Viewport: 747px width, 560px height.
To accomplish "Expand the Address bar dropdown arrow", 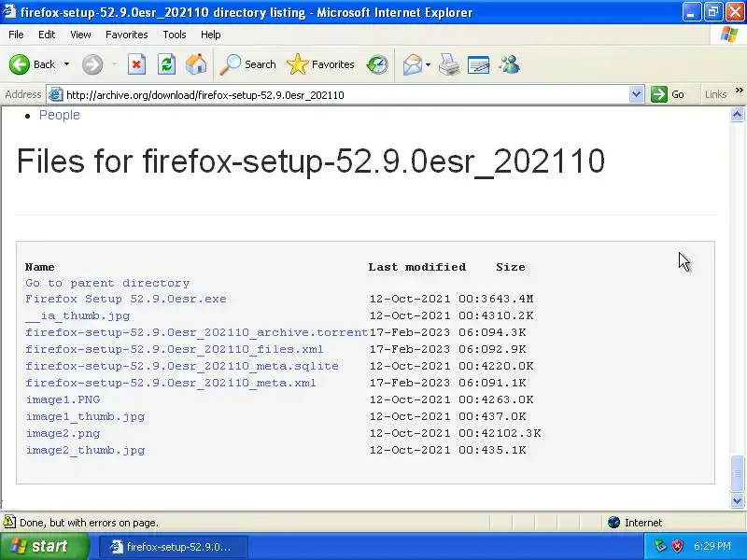I will pyautogui.click(x=636, y=94).
